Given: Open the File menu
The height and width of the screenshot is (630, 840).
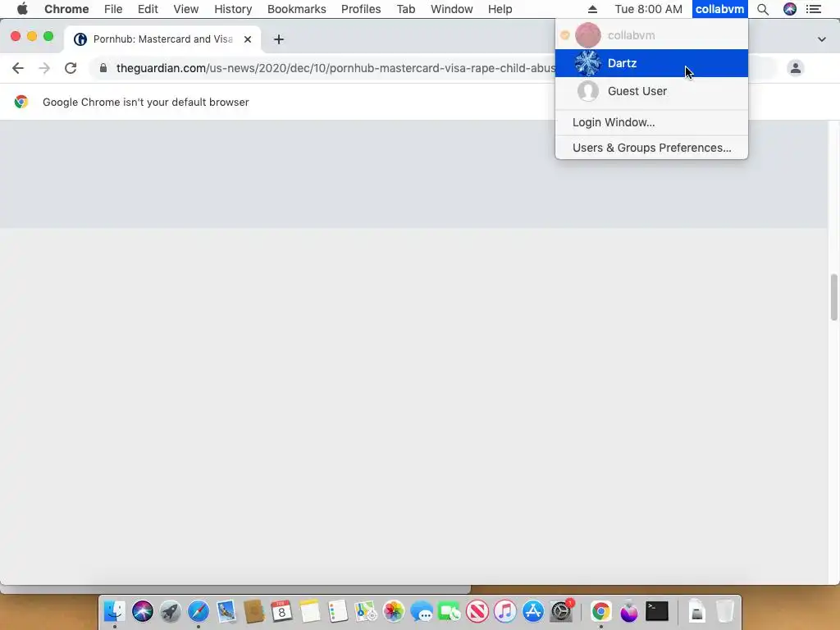Looking at the screenshot, I should pyautogui.click(x=113, y=9).
